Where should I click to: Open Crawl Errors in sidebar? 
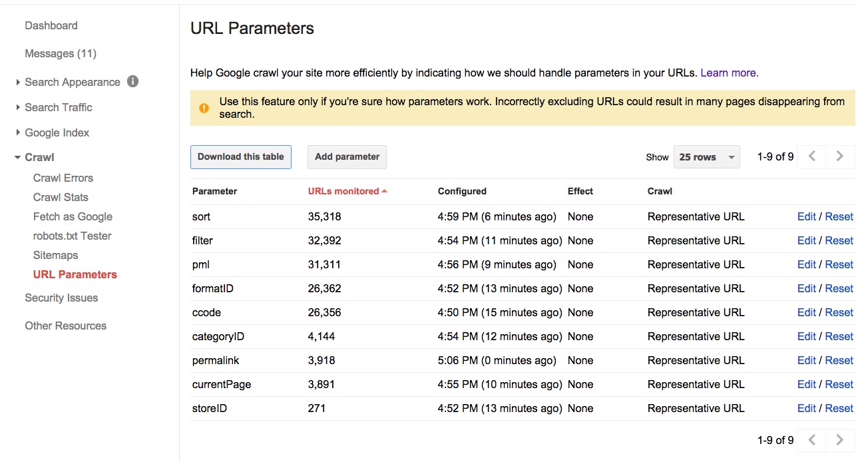point(63,178)
